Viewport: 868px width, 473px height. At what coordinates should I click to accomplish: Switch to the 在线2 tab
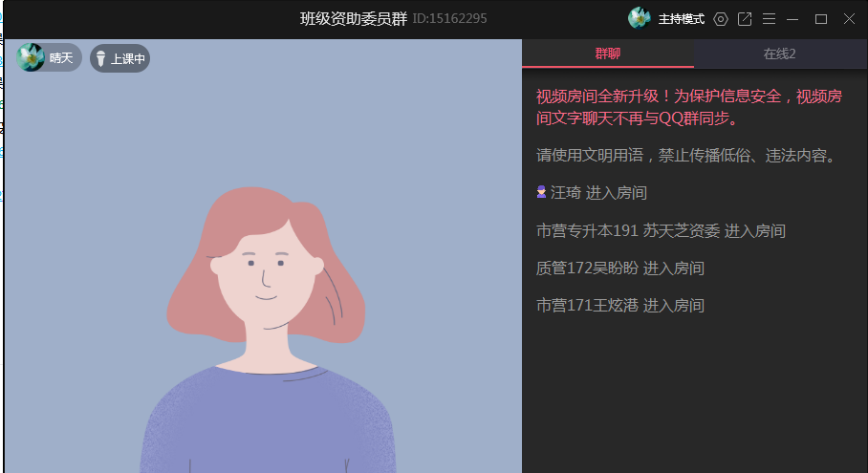click(779, 54)
